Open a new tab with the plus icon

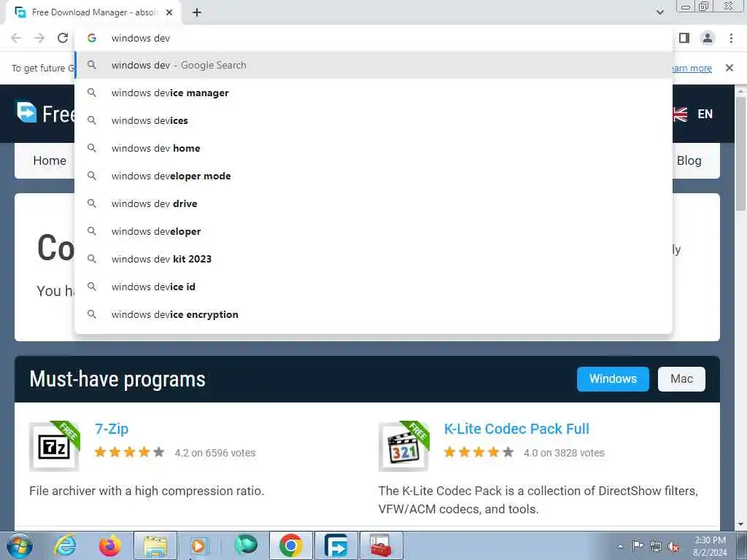197,12
